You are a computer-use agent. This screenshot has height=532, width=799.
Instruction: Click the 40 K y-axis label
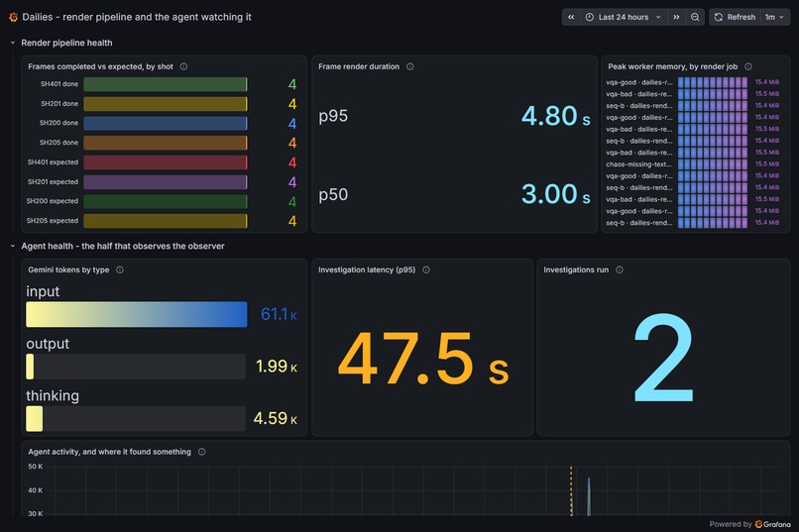point(35,490)
